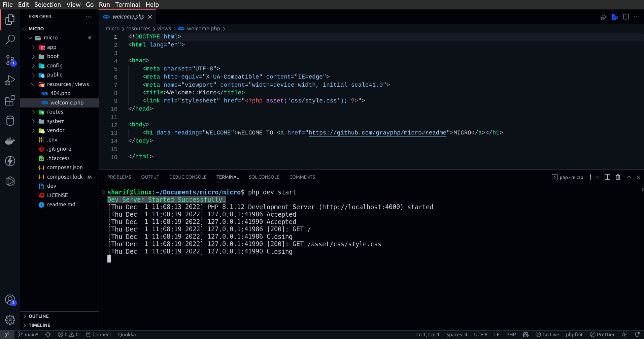Click the Spaces: 4 indentation setting
The image size is (644, 339).
[x=457, y=335]
